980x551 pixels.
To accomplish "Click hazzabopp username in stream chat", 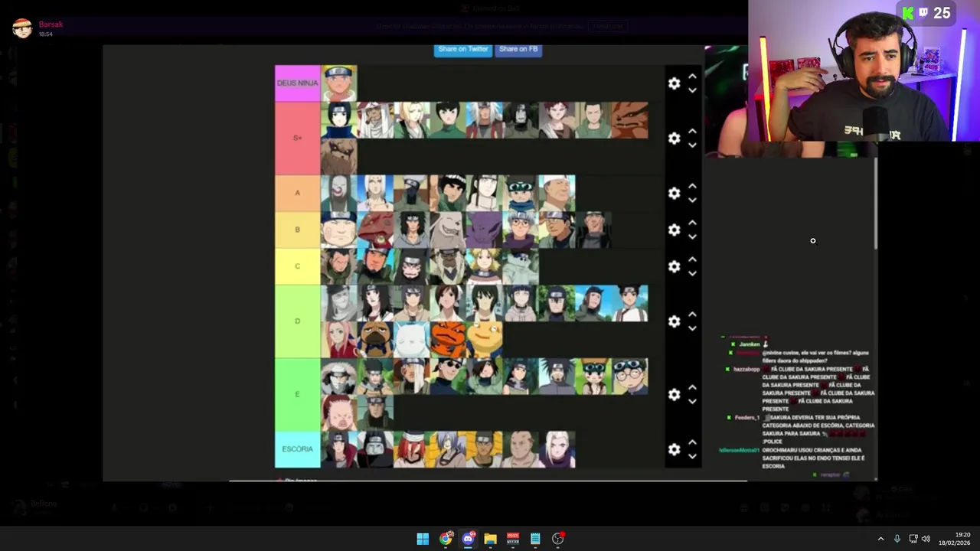I will (746, 369).
